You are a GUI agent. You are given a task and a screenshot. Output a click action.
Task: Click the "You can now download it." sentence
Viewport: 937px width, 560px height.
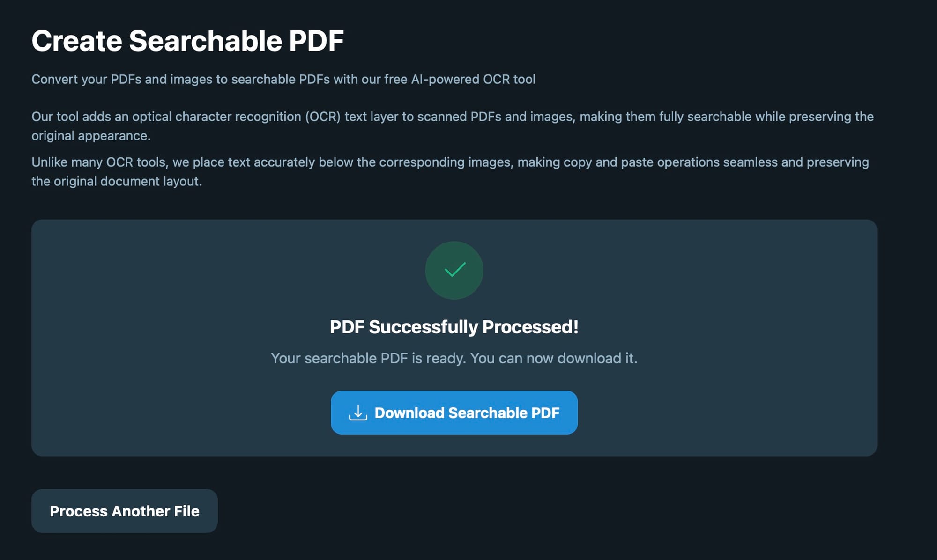coord(554,358)
